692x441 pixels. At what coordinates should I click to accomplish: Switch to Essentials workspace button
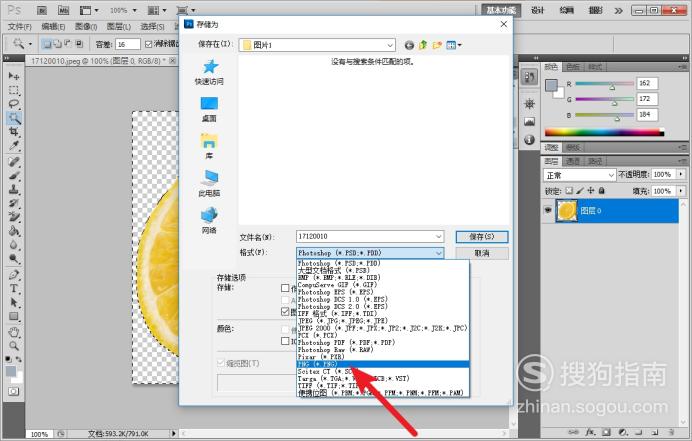501,10
